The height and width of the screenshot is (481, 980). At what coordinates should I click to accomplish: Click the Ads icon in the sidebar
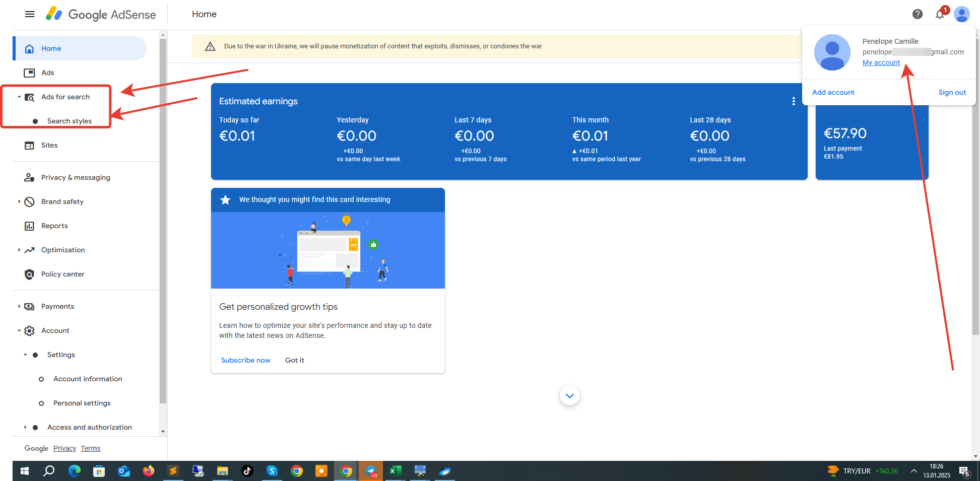[29, 73]
